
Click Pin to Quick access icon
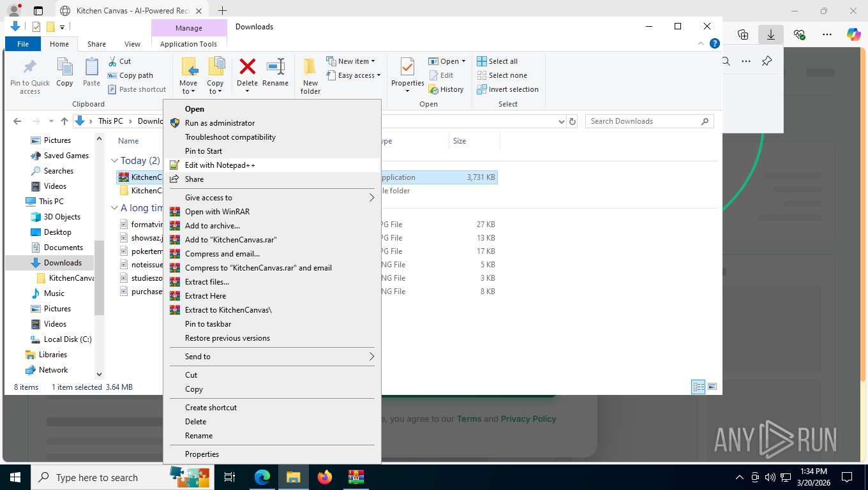(x=29, y=67)
